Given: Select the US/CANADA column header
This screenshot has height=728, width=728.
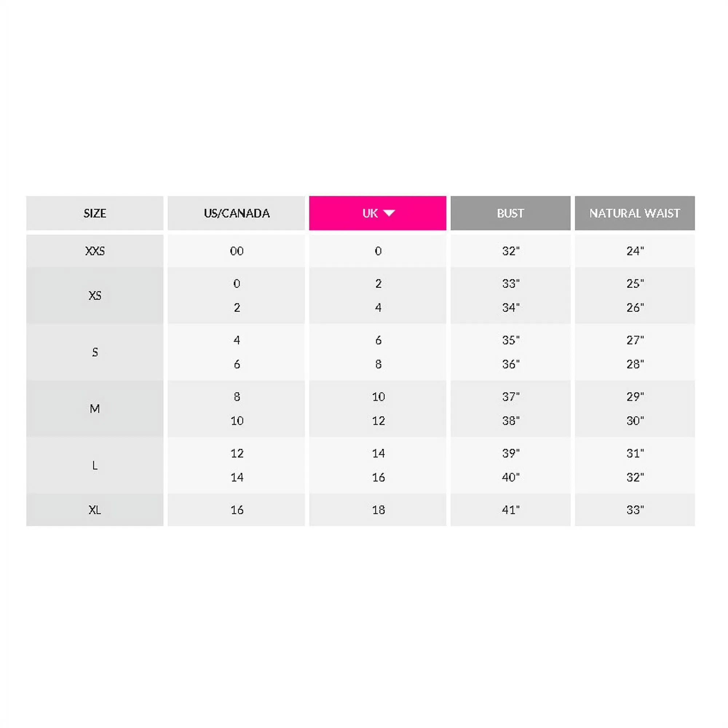Looking at the screenshot, I should pos(237,213).
